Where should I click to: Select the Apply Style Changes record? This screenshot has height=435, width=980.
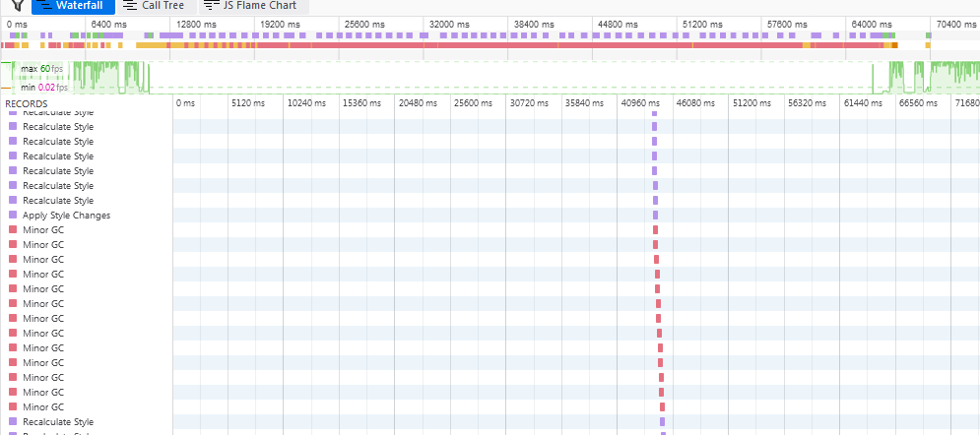[66, 216]
